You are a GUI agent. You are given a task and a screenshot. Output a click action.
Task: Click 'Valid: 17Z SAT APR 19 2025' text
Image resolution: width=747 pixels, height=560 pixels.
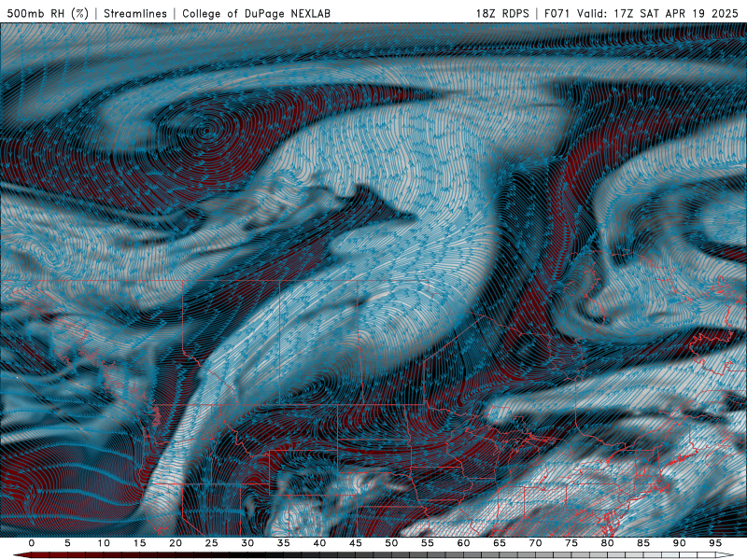click(657, 13)
